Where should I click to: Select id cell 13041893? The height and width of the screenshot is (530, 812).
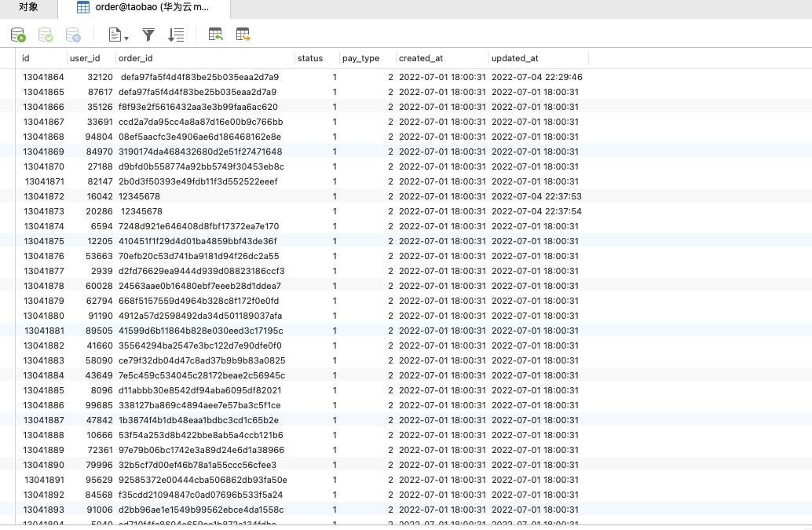click(43, 510)
